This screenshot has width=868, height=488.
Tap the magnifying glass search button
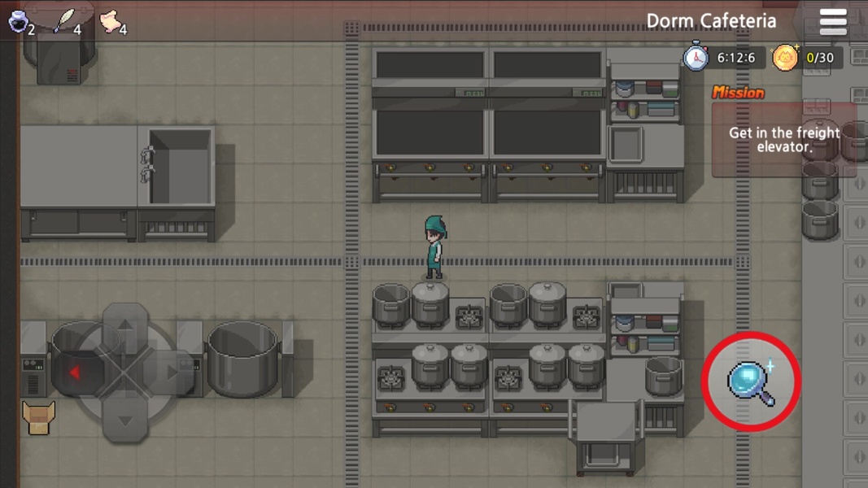(751, 381)
